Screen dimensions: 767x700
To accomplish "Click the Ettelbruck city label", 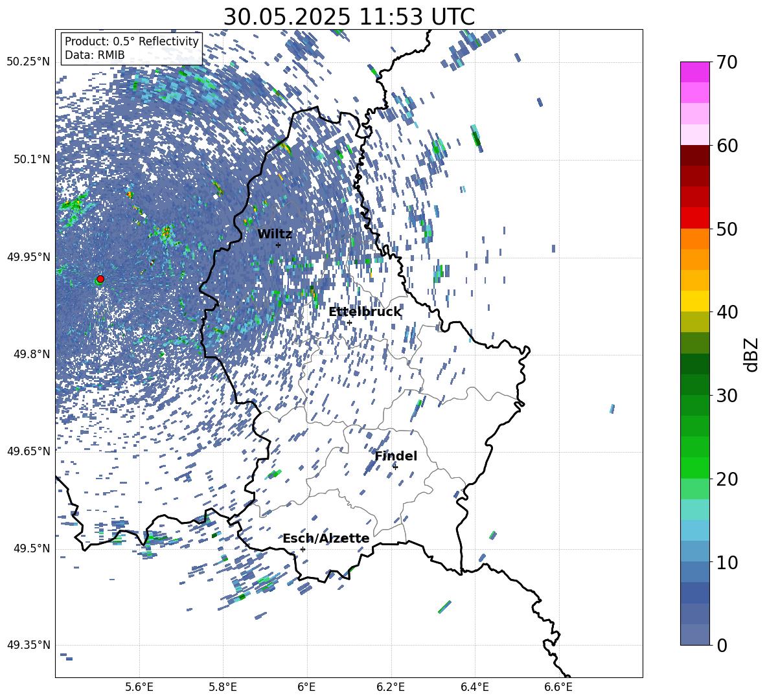I will pos(365,312).
